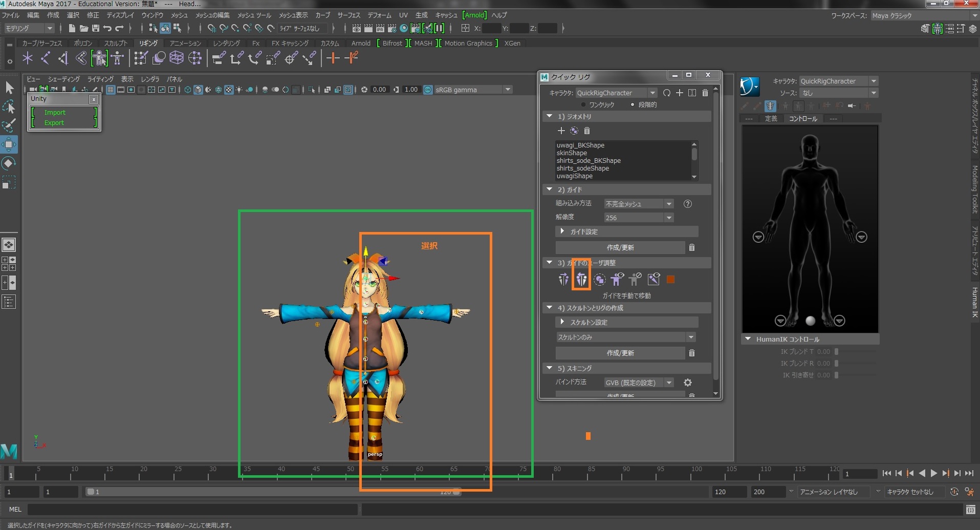Rename character icon in Quick Rig window
The width and height of the screenshot is (980, 530).
692,93
